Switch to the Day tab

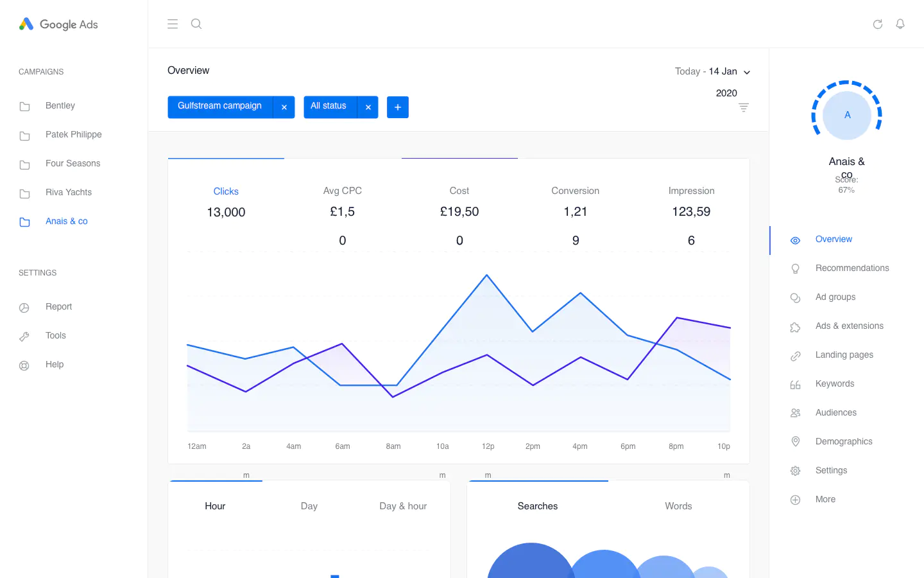309,506
